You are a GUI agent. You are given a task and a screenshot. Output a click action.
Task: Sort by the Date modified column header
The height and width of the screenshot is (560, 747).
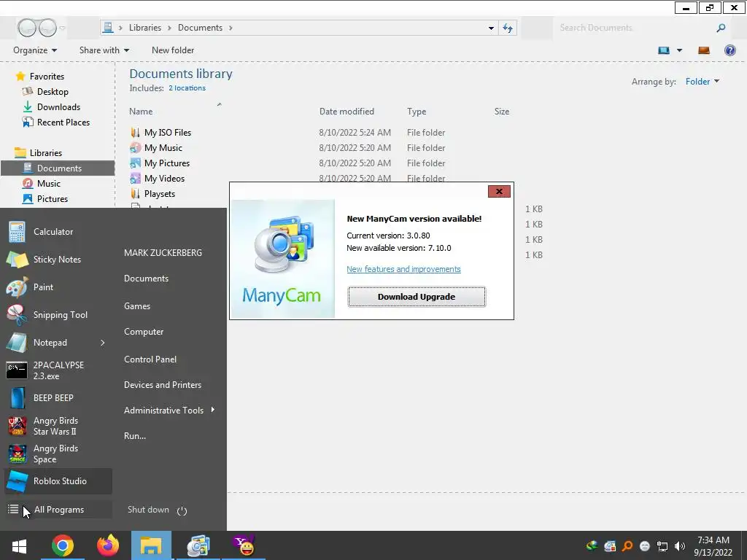coord(347,112)
